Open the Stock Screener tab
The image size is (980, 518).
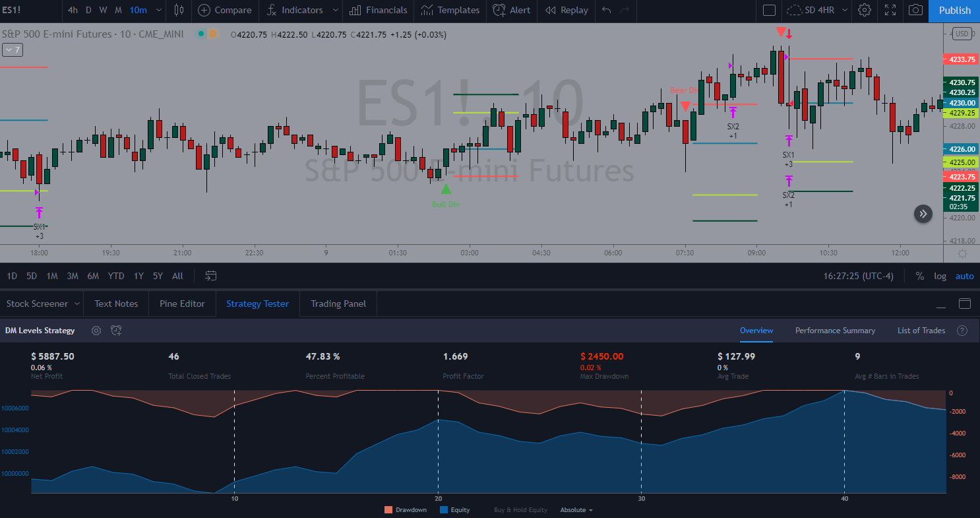(x=37, y=304)
